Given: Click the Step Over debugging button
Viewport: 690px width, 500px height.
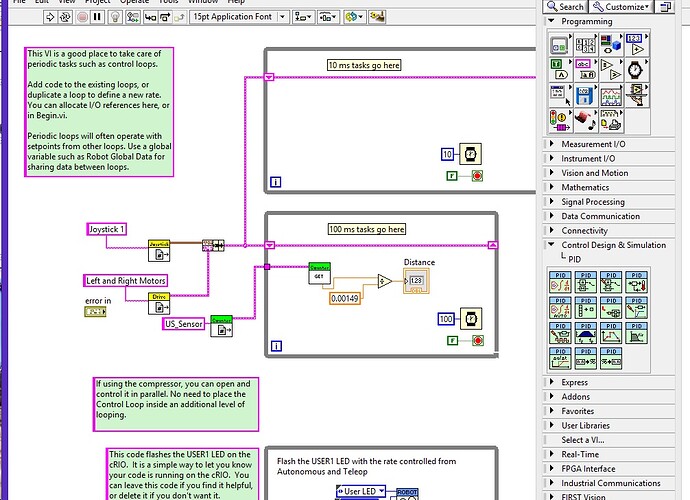Looking at the screenshot, I should [165, 17].
